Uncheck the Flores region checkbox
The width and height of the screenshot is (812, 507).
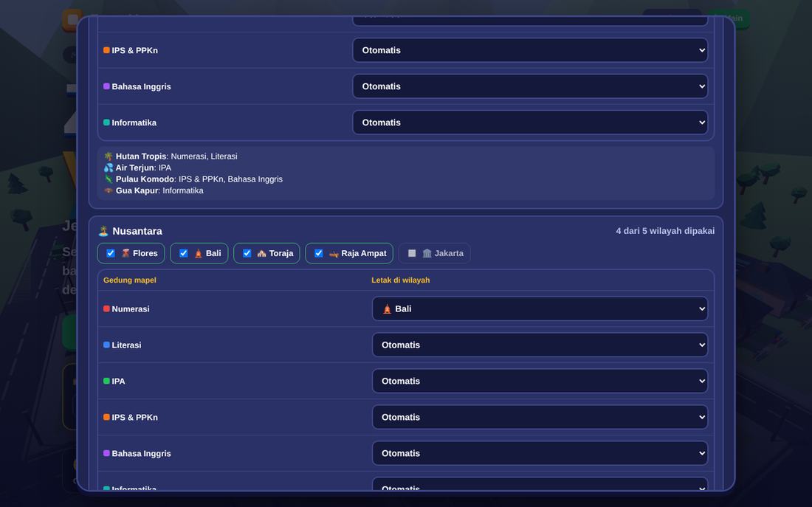[111, 253]
